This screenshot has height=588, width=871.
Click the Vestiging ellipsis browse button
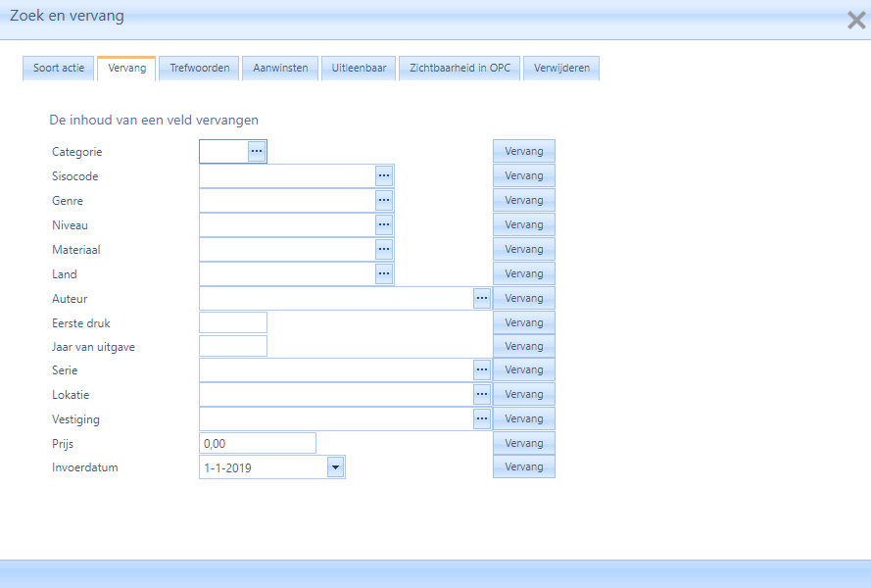pyautogui.click(x=482, y=419)
